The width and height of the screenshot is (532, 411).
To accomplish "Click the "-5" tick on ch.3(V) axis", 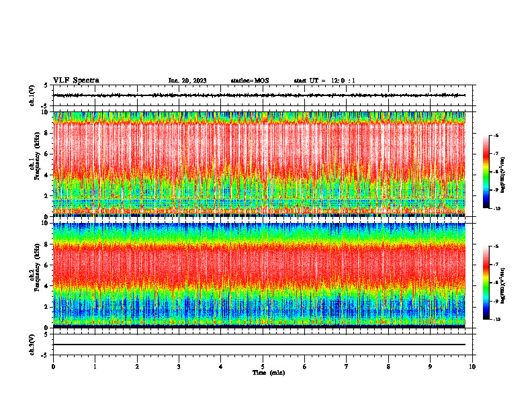I will tap(45, 355).
